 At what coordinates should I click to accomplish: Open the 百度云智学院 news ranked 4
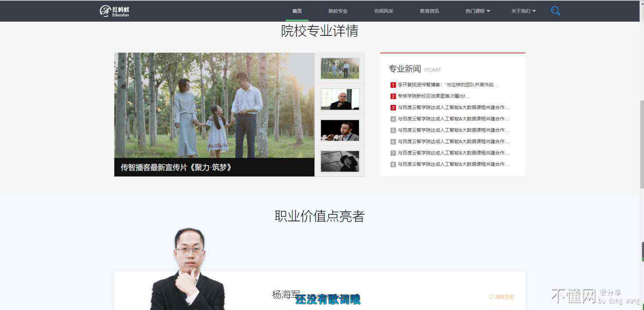[453, 119]
